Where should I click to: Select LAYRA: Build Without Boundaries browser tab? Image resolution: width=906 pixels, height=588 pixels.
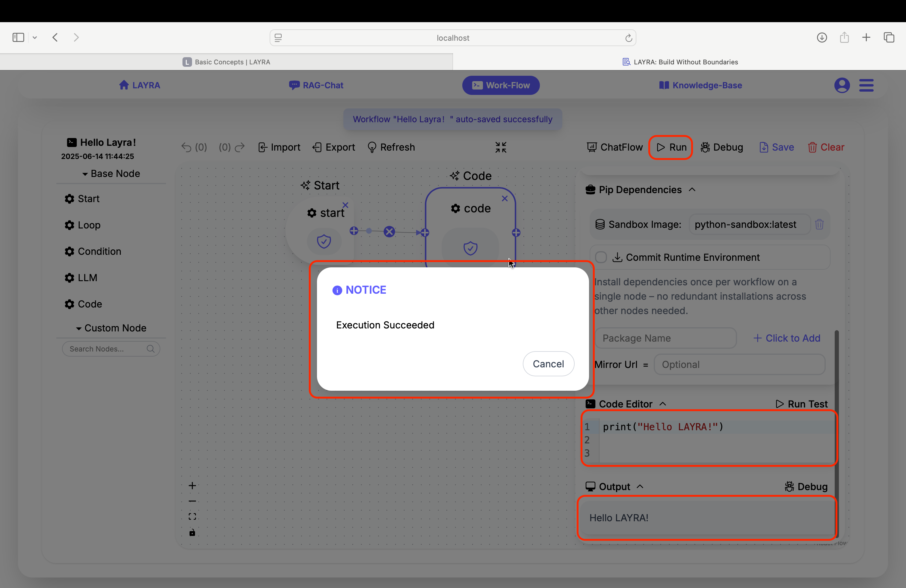click(680, 62)
